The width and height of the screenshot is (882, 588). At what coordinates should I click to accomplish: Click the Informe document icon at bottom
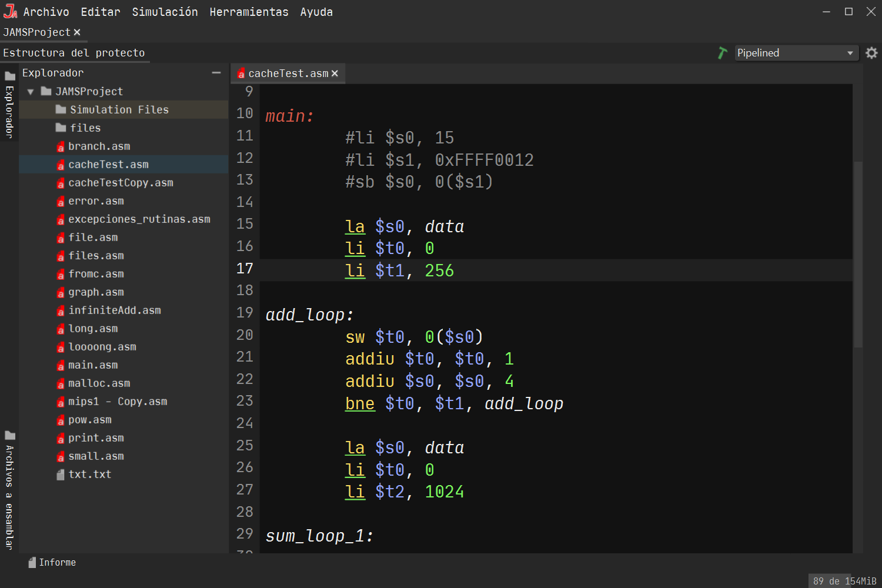31,562
